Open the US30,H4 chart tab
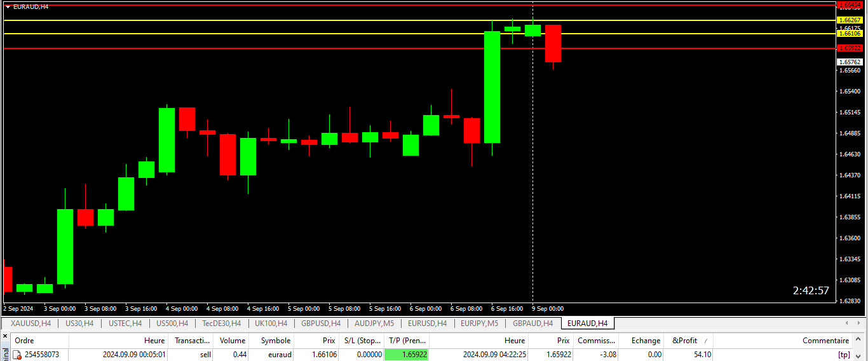Image resolution: width=868 pixels, height=361 pixels. (x=79, y=323)
